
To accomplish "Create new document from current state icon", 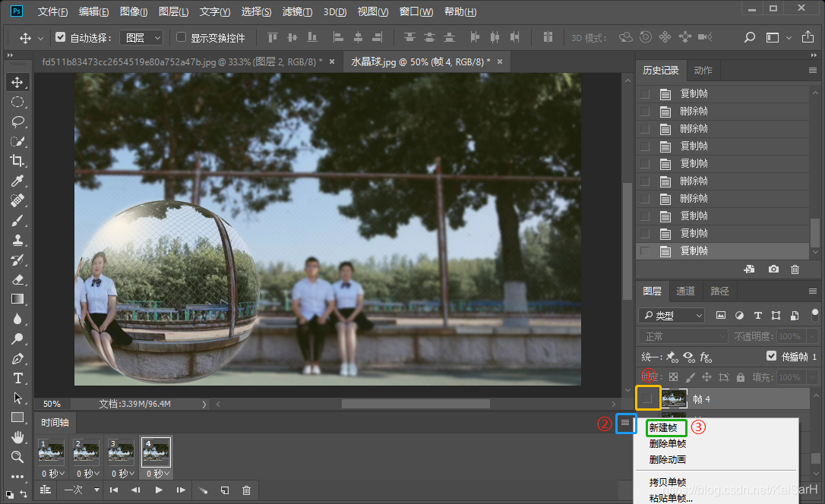I will [x=749, y=269].
